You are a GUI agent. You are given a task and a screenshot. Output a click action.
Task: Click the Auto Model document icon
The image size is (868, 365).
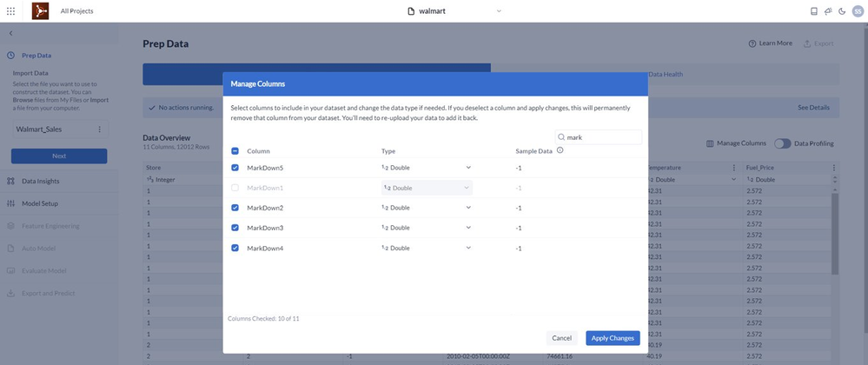(x=10, y=249)
